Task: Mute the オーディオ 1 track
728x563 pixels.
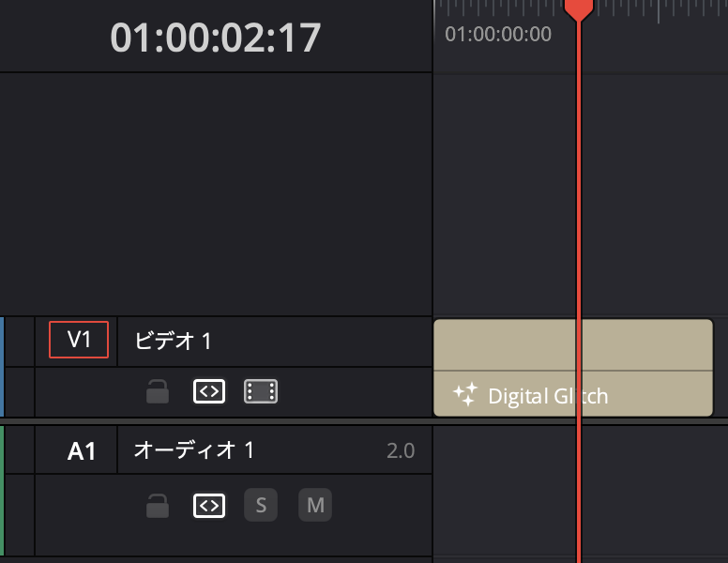Action: (x=315, y=507)
